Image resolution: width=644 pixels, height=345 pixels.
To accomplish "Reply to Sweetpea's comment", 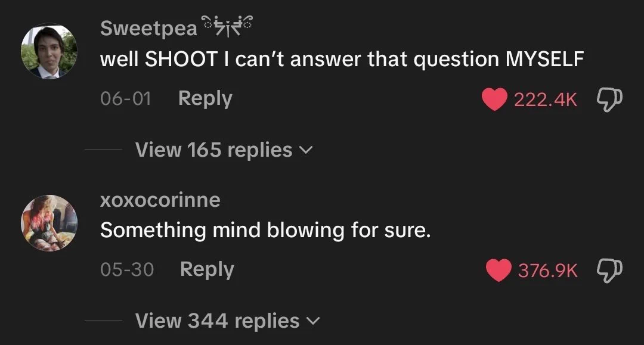I will coord(205,99).
